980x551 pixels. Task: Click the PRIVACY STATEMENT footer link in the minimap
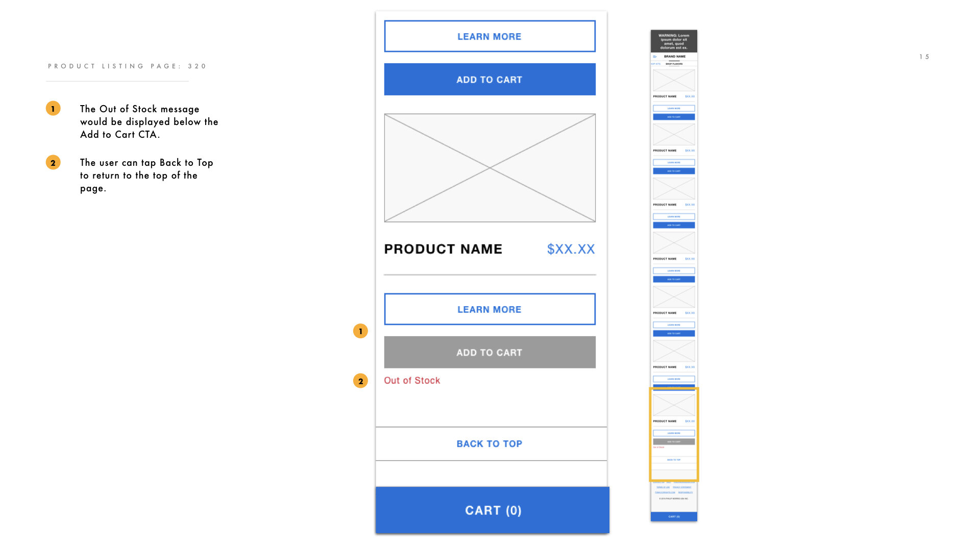(x=682, y=487)
